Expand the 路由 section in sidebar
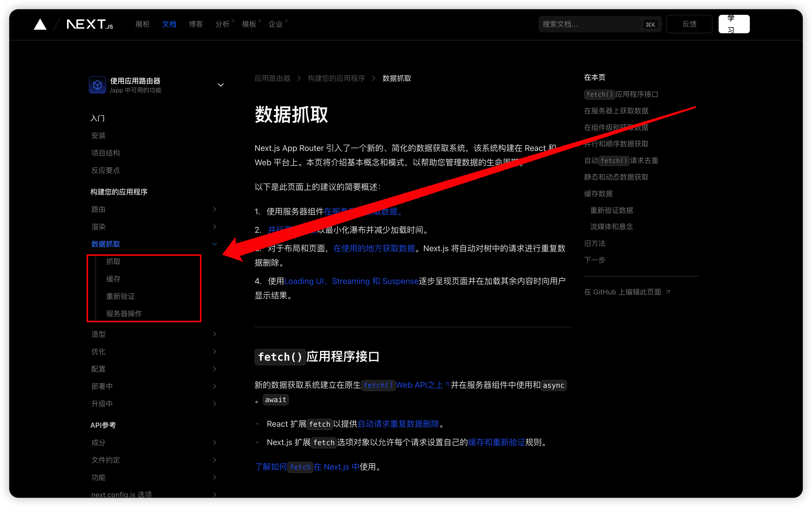 click(x=215, y=209)
